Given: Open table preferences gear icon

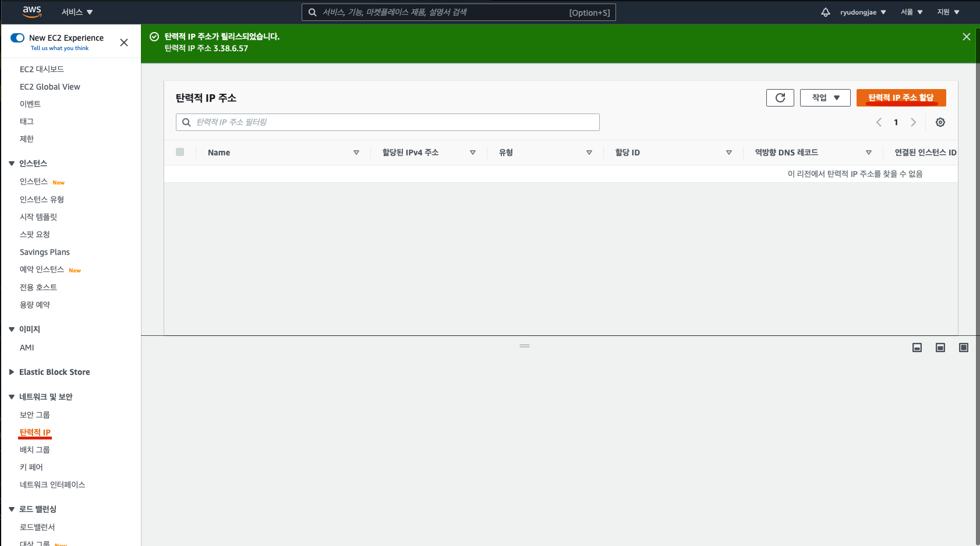Looking at the screenshot, I should coord(940,122).
